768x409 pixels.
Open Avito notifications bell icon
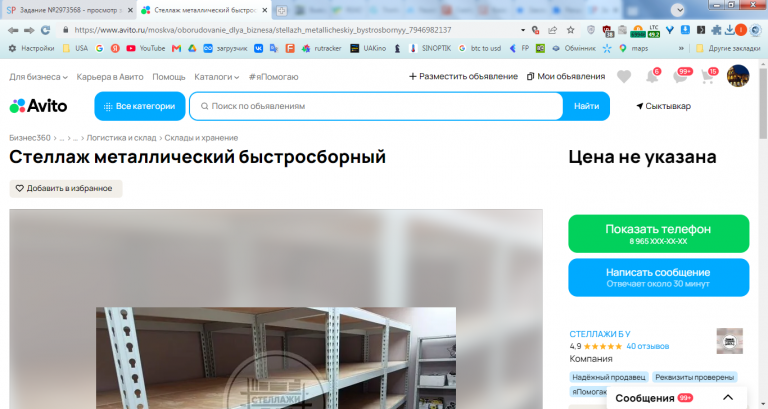point(652,76)
